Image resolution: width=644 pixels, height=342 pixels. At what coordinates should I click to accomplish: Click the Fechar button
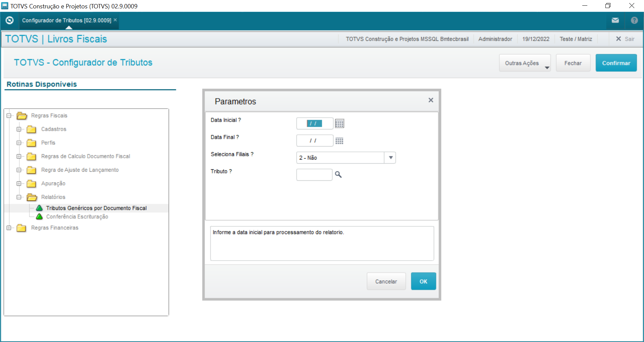pos(573,63)
